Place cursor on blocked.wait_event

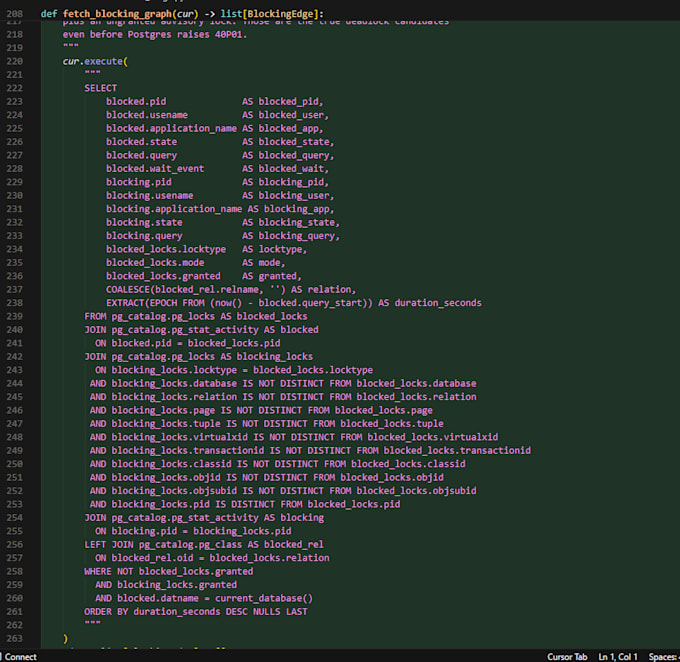[x=155, y=169]
